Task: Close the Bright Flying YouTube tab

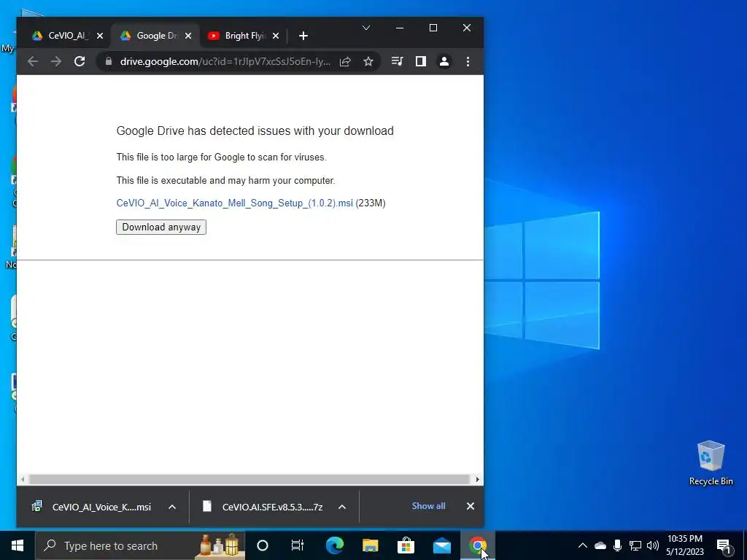Action: (x=275, y=36)
